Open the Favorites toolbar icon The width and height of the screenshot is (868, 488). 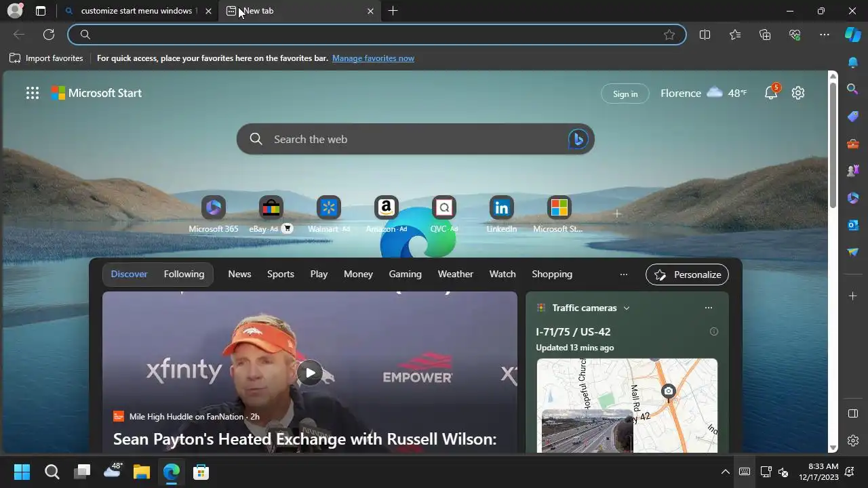(x=735, y=35)
